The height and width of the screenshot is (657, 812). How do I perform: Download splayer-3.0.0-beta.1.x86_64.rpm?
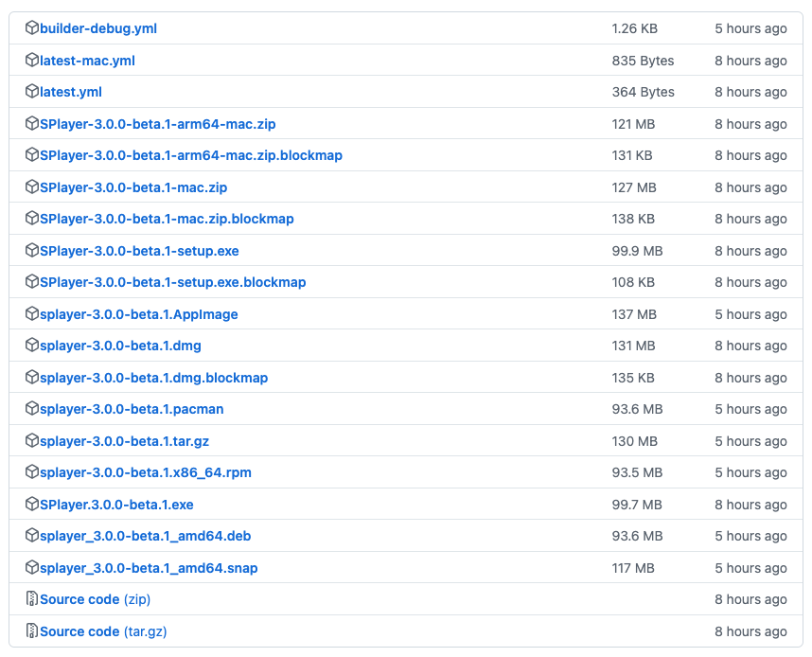coord(146,472)
